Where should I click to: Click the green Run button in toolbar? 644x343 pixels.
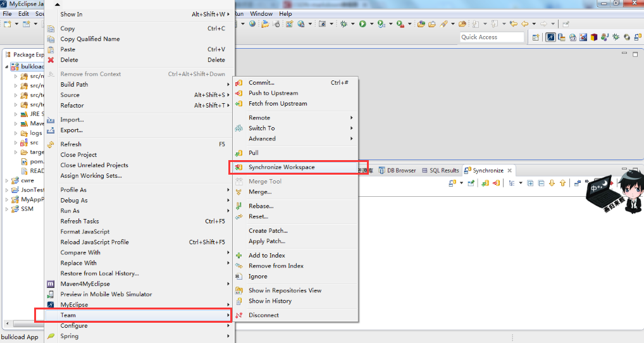[362, 24]
